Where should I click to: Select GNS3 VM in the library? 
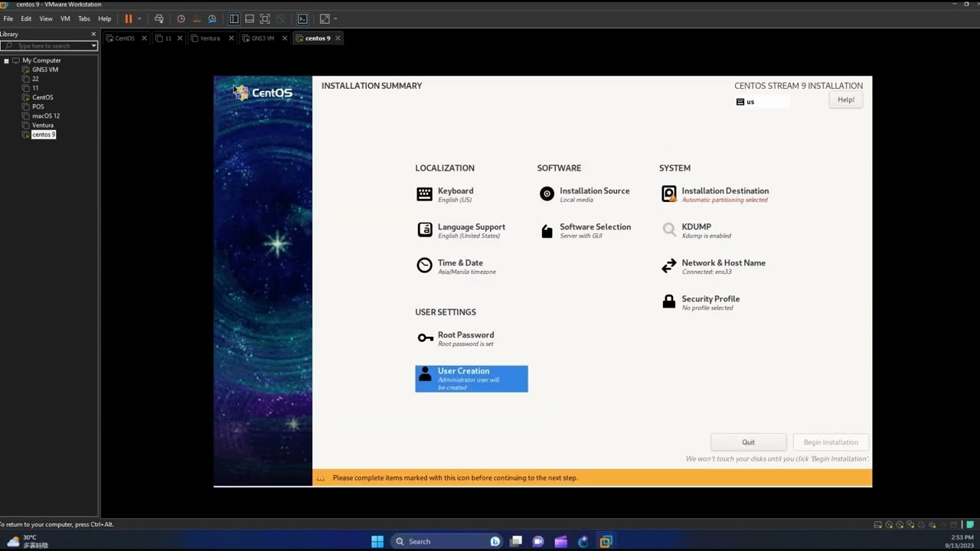[x=45, y=70]
